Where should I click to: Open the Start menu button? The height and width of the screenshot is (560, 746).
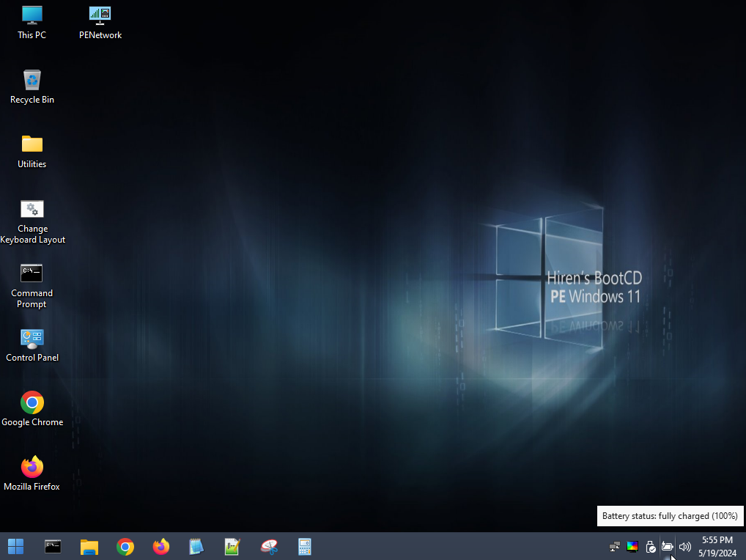coord(15,547)
